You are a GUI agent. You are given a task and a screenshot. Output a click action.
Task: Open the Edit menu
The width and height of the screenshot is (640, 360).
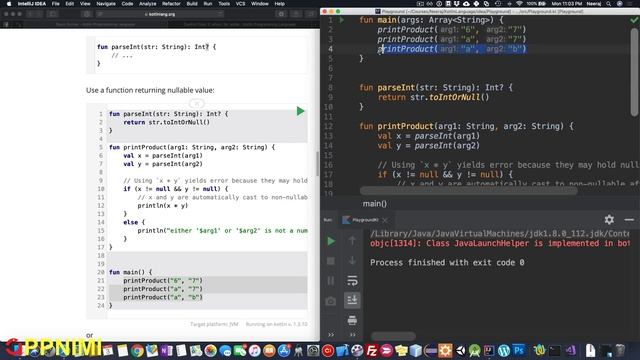coord(70,4)
